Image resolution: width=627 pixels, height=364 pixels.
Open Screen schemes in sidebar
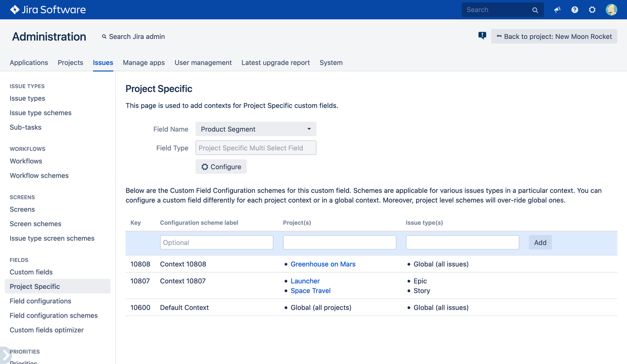(36, 224)
